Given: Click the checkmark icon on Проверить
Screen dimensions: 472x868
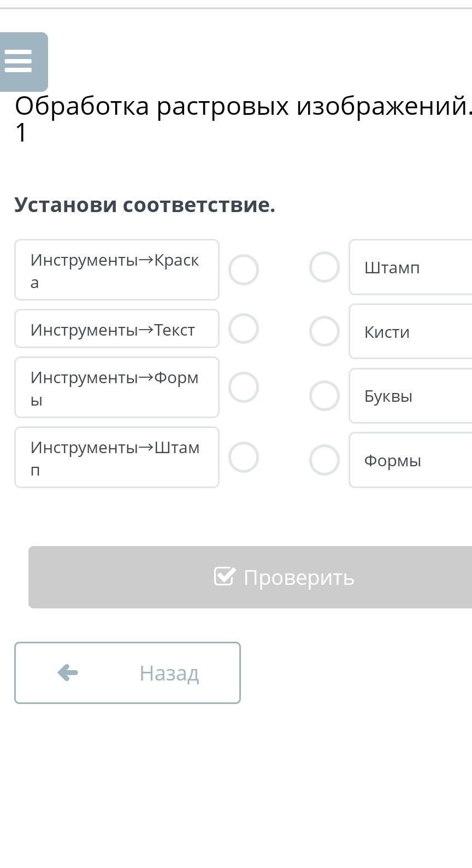Looking at the screenshot, I should click(x=225, y=576).
